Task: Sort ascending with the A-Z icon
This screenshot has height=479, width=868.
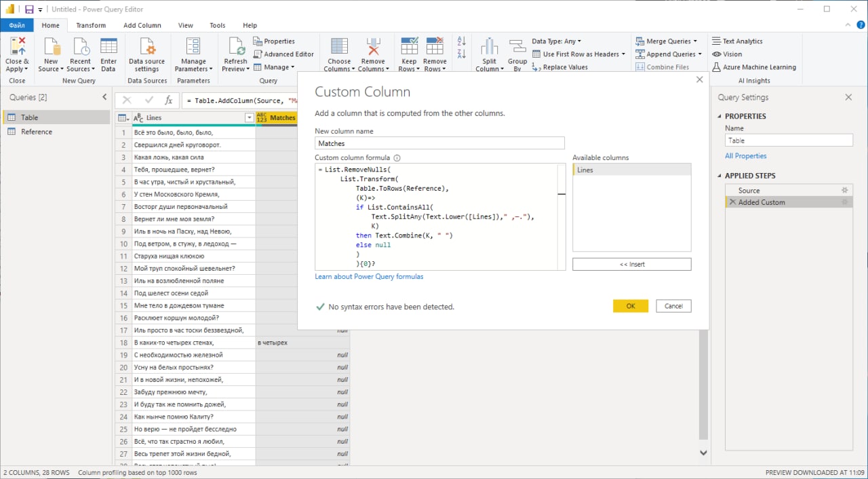Action: [462, 41]
